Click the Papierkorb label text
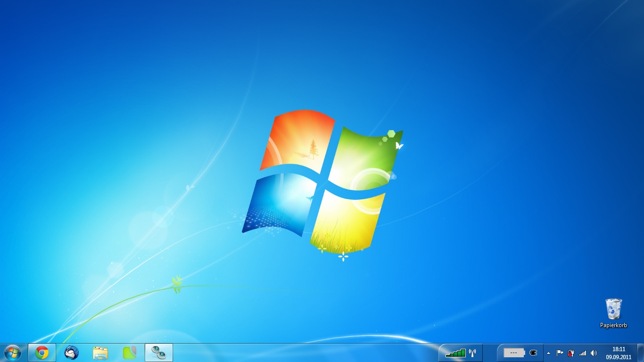 pyautogui.click(x=613, y=325)
